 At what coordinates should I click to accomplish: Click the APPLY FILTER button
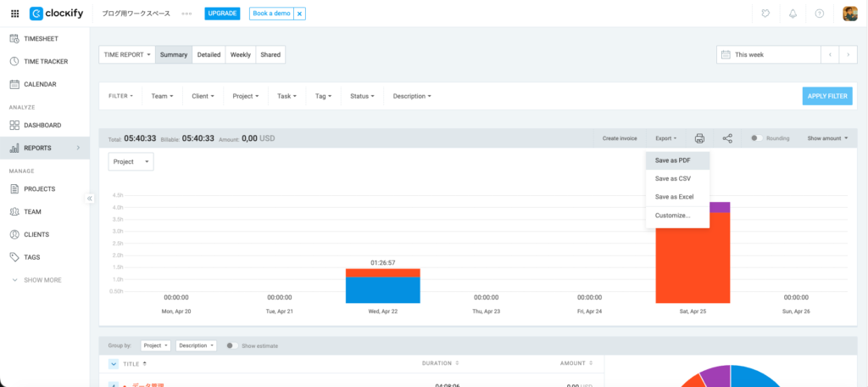[x=826, y=96]
